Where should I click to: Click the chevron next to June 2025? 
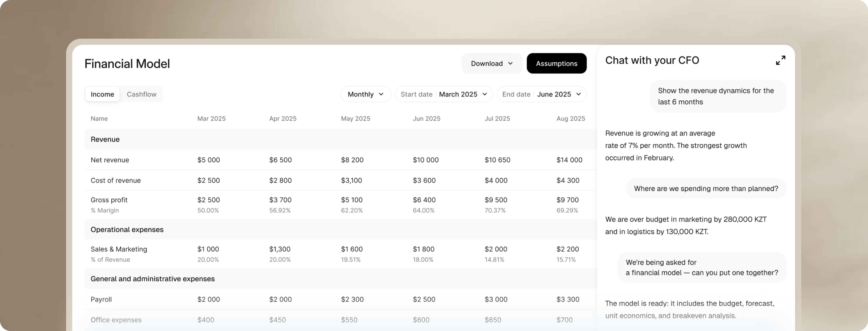point(578,94)
